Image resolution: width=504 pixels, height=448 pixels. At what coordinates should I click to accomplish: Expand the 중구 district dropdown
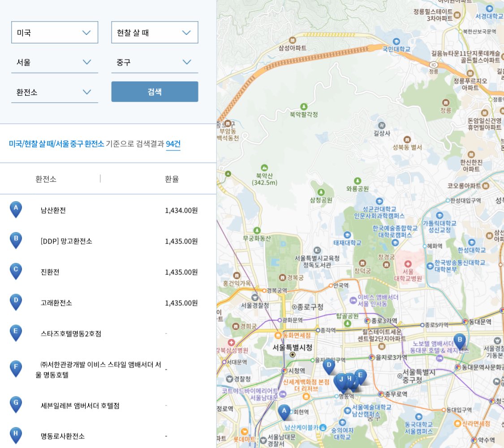point(154,62)
